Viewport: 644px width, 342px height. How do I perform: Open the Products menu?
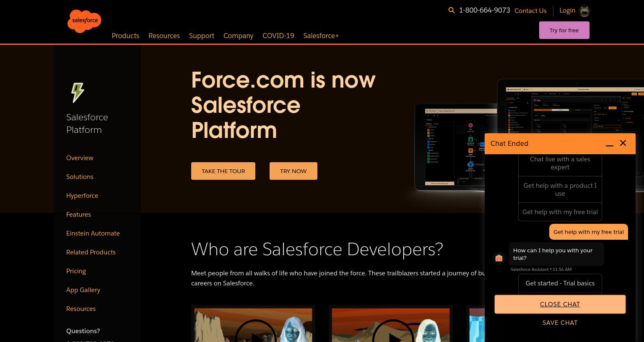tap(125, 36)
